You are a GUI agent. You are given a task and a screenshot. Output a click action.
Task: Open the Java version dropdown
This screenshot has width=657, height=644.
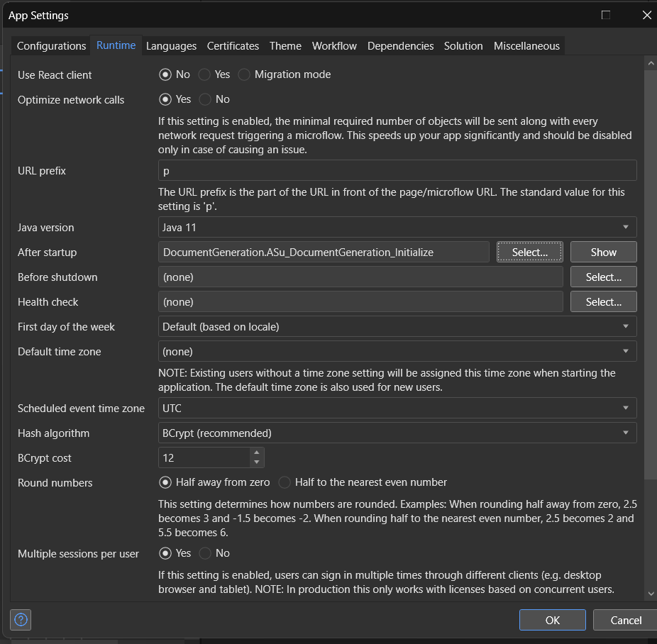(625, 227)
